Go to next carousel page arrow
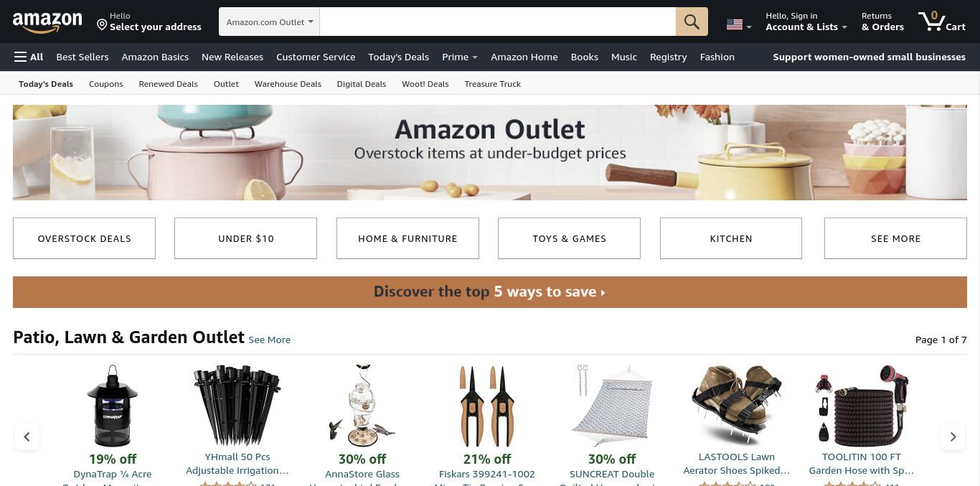980x486 pixels. (x=953, y=436)
